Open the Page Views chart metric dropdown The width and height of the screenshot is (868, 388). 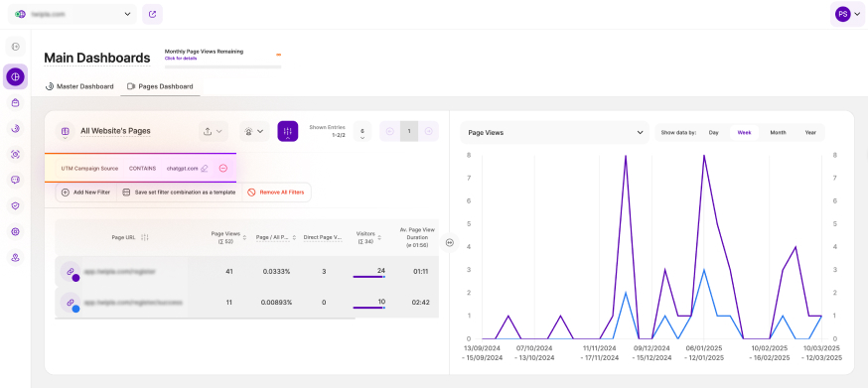point(555,133)
